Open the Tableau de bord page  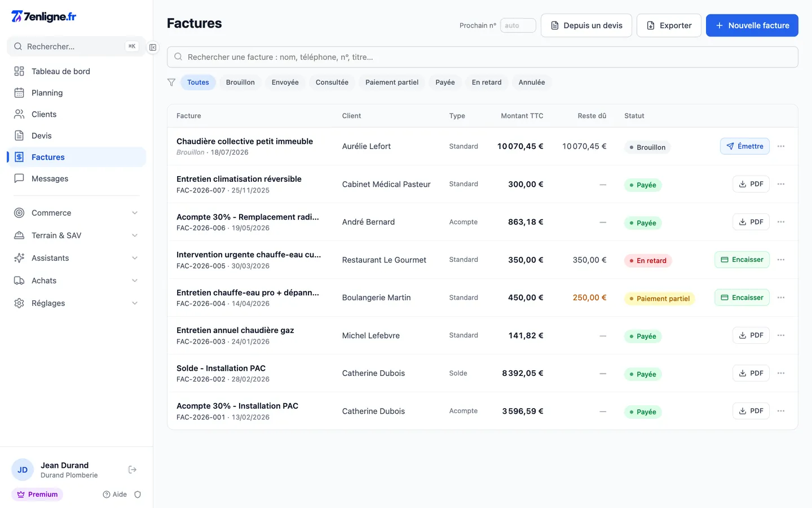(x=76, y=71)
